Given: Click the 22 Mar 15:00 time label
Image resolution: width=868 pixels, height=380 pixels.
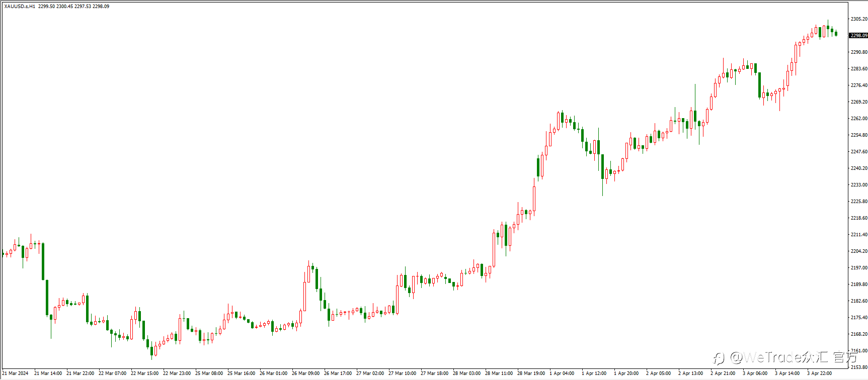Looking at the screenshot, I should 144,373.
